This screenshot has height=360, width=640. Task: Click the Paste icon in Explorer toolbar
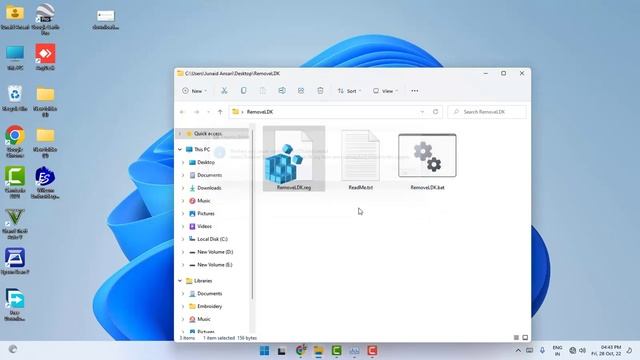point(262,91)
